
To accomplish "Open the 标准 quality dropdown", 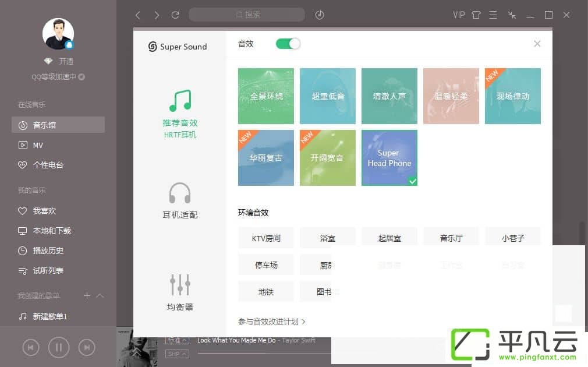I will coord(177,340).
